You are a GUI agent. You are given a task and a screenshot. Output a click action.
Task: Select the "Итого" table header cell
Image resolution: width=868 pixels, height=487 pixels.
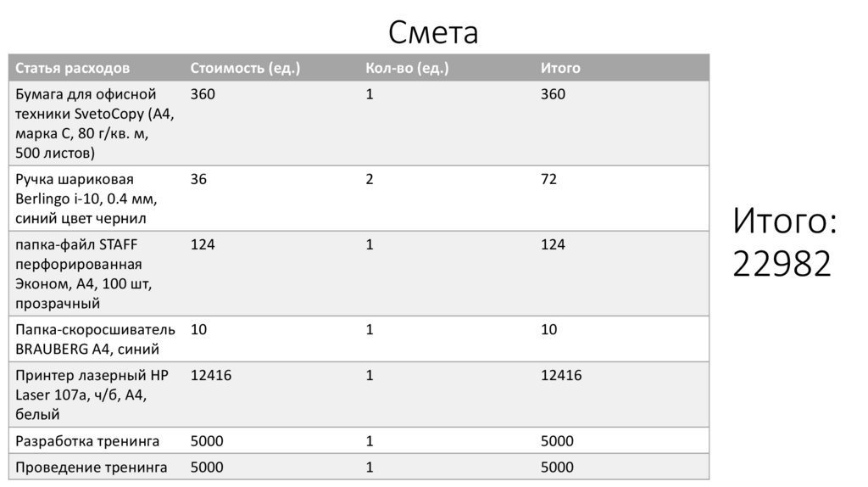pyautogui.click(x=560, y=68)
